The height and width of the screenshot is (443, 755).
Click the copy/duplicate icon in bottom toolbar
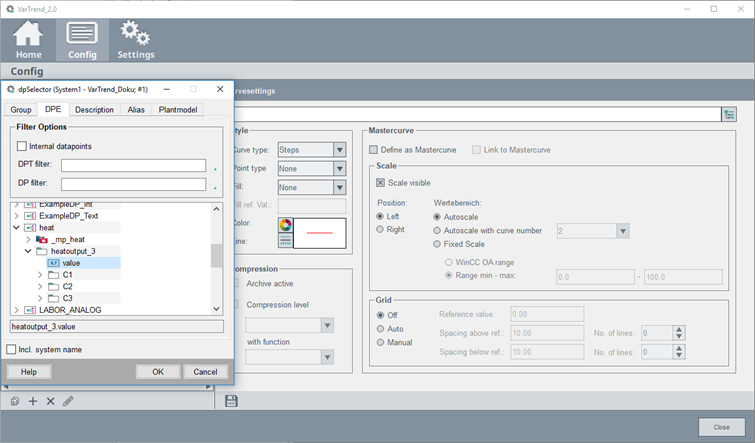point(15,401)
